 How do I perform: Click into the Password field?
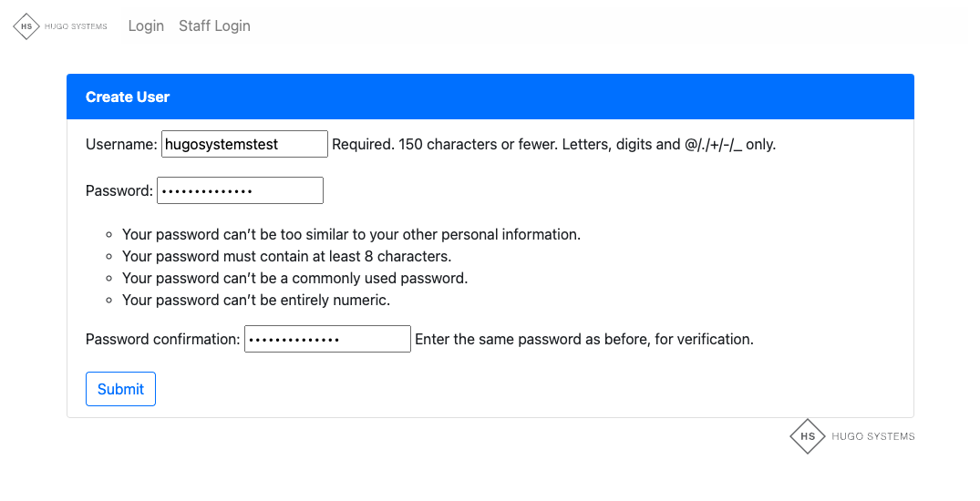click(240, 190)
